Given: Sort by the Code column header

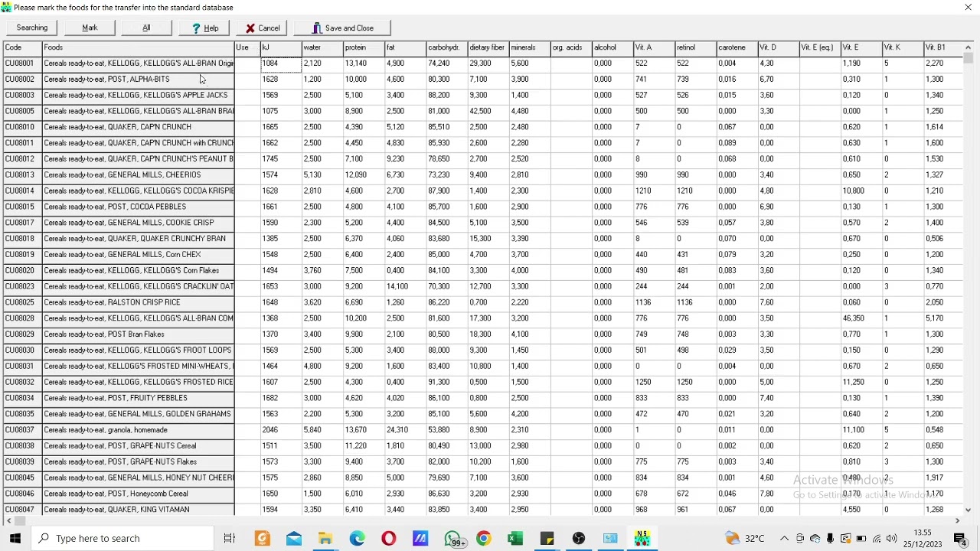Looking at the screenshot, I should tap(23, 47).
